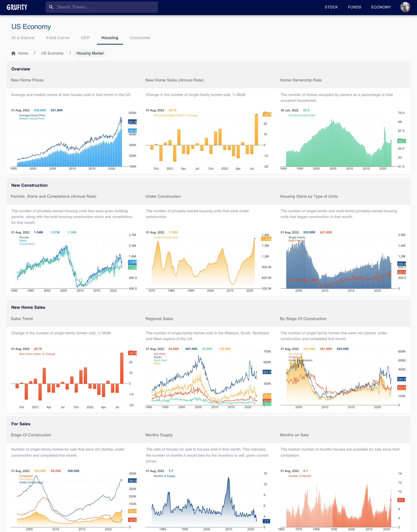Viewport: 417px width, 532px height.
Task: Click the Housing Market breadcrumb chip
Action: coord(90,53)
